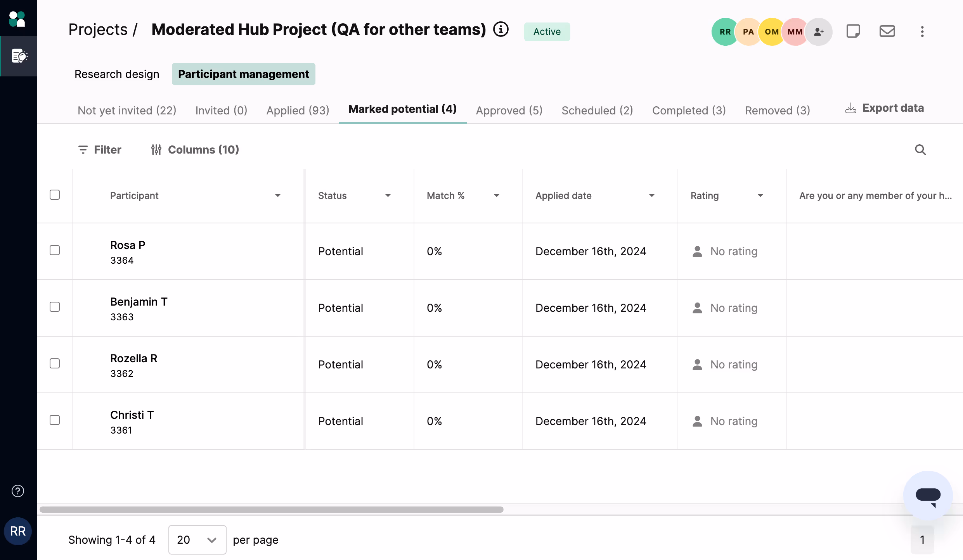Select Benjamin T's row checkbox
This screenshot has height=560, width=963.
(55, 307)
